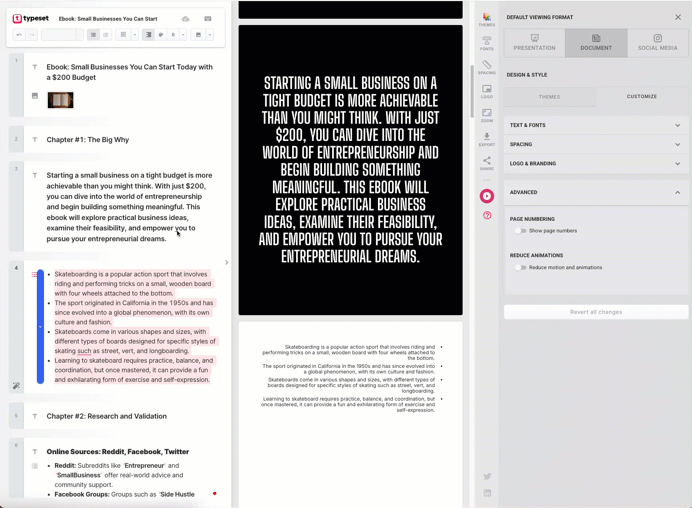The width and height of the screenshot is (692, 508).
Task: Expand the Logo & Branding section
Action: pos(596,163)
